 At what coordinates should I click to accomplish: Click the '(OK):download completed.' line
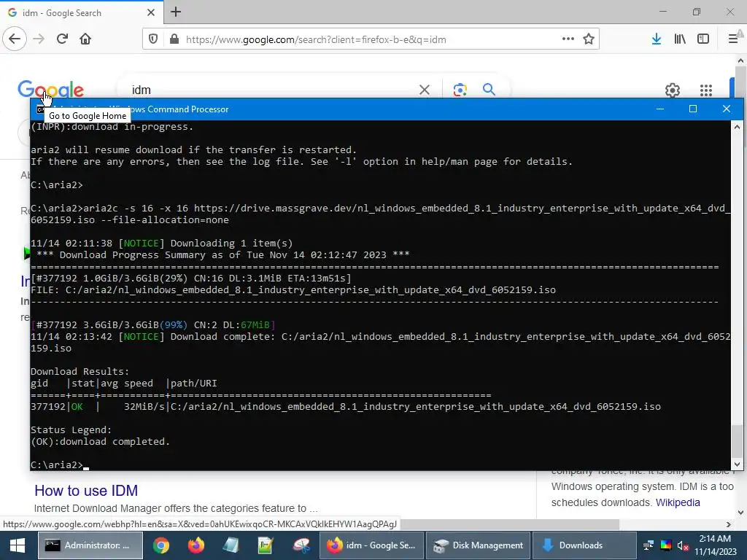100,441
